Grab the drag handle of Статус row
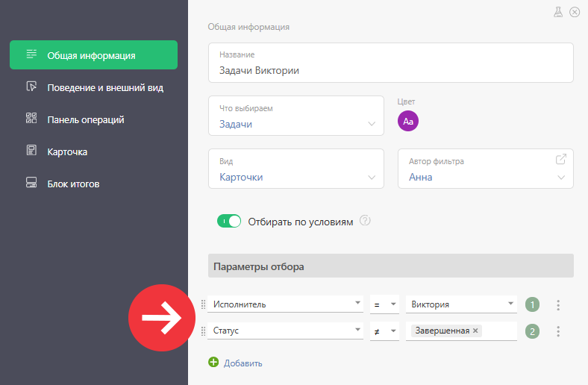This screenshot has width=588, height=385. (x=203, y=331)
